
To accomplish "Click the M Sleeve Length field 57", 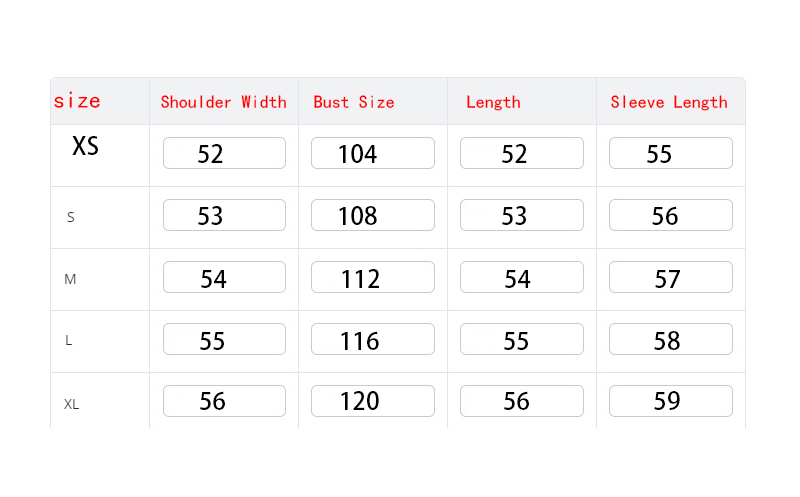I will pyautogui.click(x=670, y=277).
